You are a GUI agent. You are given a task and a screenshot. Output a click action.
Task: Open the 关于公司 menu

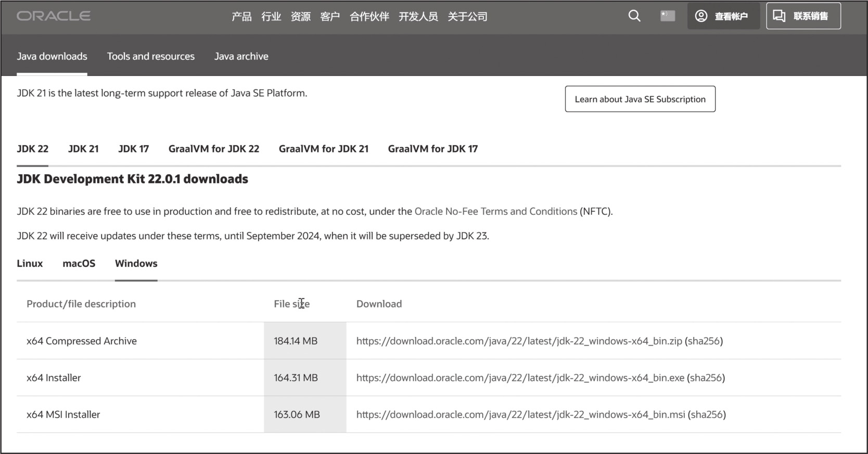click(467, 17)
